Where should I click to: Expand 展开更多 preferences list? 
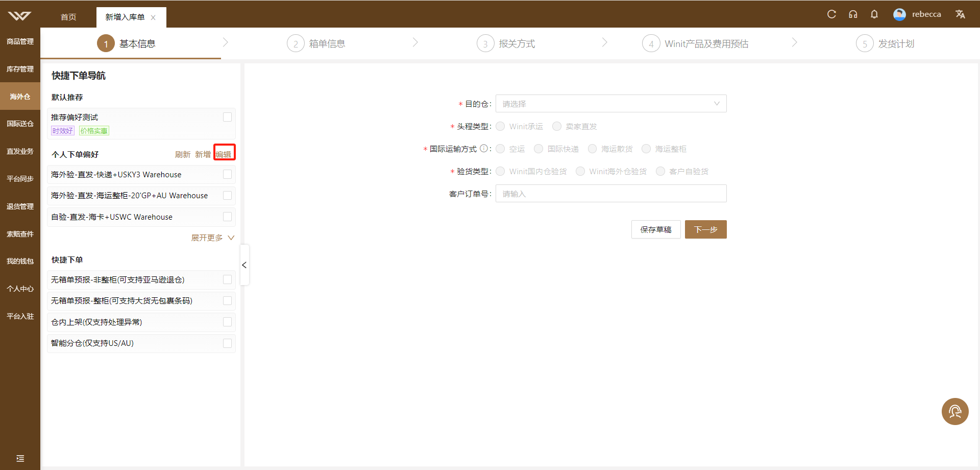click(213, 238)
